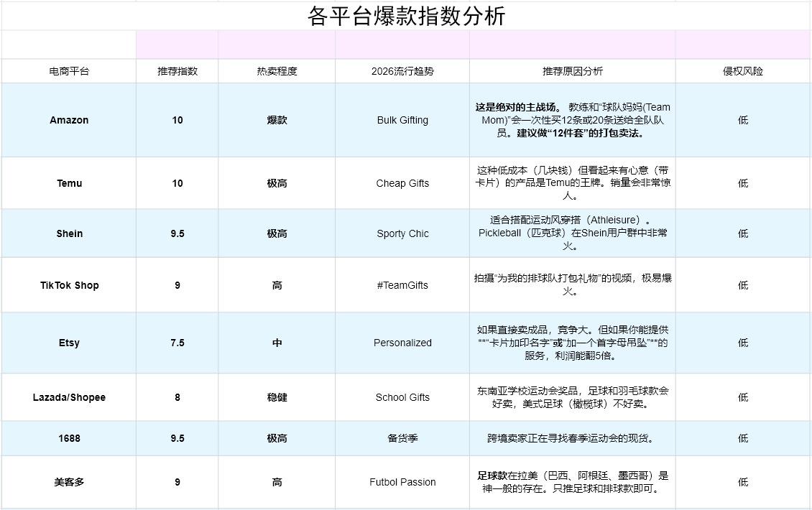The width and height of the screenshot is (812, 510).
Task: Click the 推荐原因分析 column header
Action: [x=572, y=71]
